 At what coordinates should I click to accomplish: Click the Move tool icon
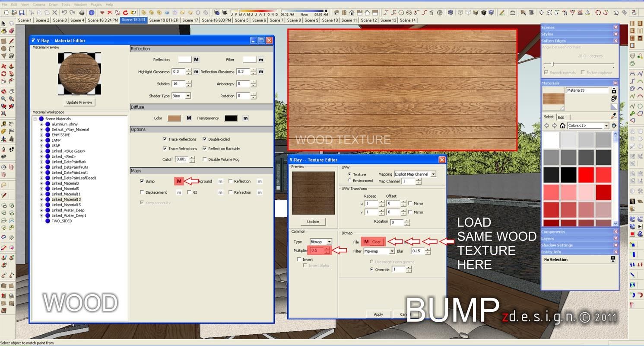click(4, 66)
